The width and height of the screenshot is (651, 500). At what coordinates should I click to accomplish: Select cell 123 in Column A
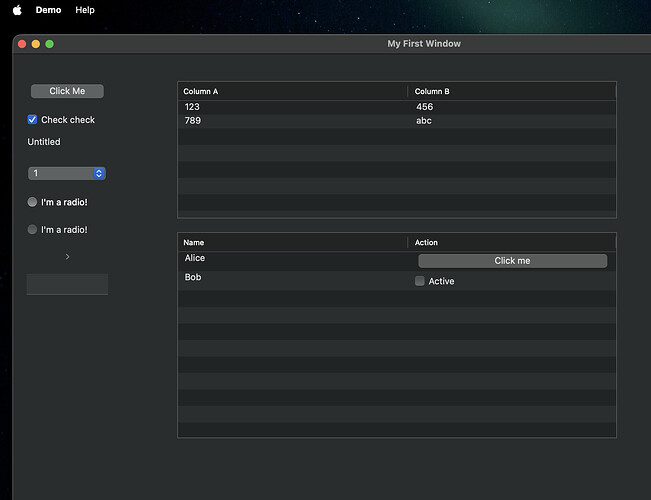(x=192, y=107)
